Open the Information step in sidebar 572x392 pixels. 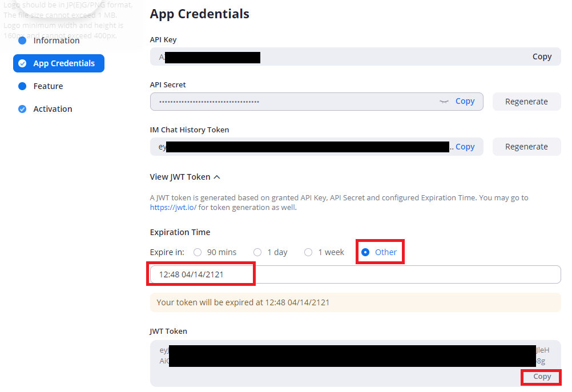click(56, 41)
